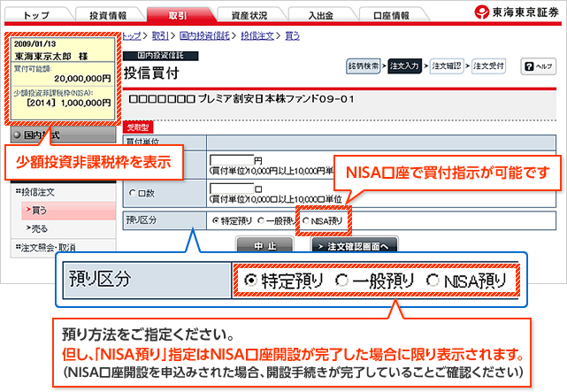This screenshot has width=567, height=392.
Task: Click the NISA [2014] 1,000,000円 amount
Action: coord(69,103)
